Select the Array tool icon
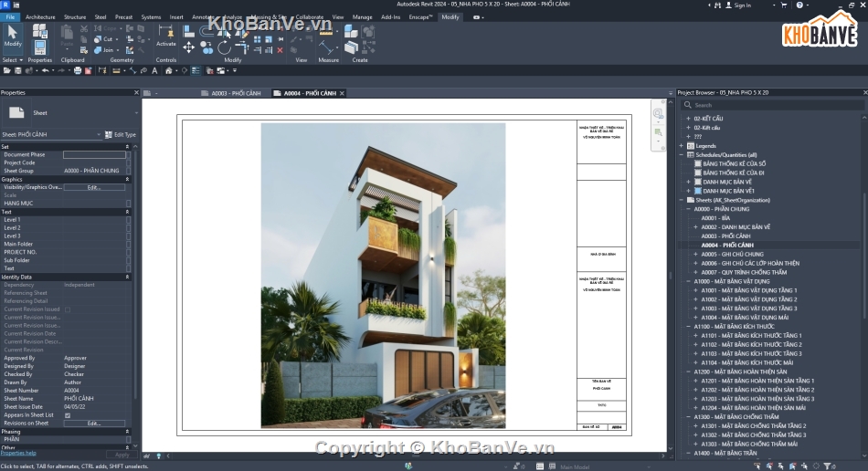 point(258,39)
